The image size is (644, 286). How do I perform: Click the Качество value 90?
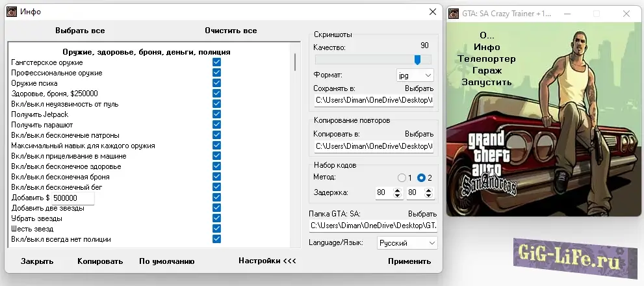pyautogui.click(x=425, y=45)
